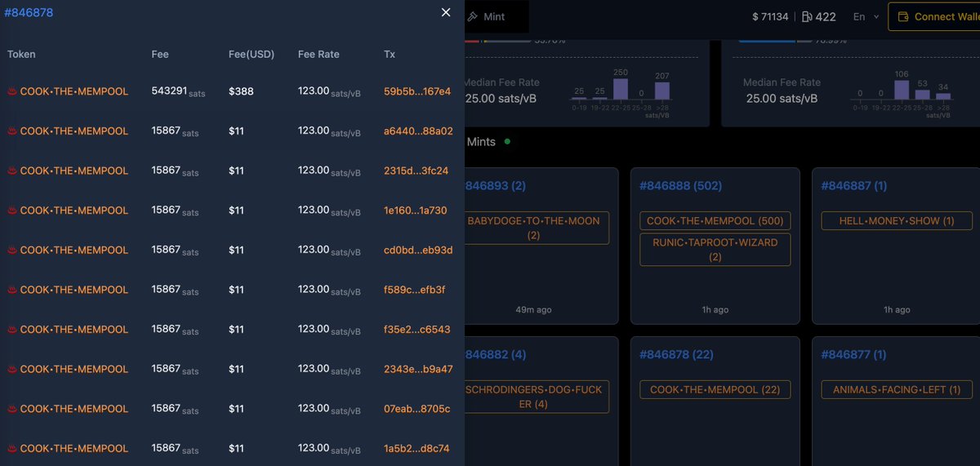Open block #846893 (2) card title
980x466 pixels.
pyautogui.click(x=496, y=185)
